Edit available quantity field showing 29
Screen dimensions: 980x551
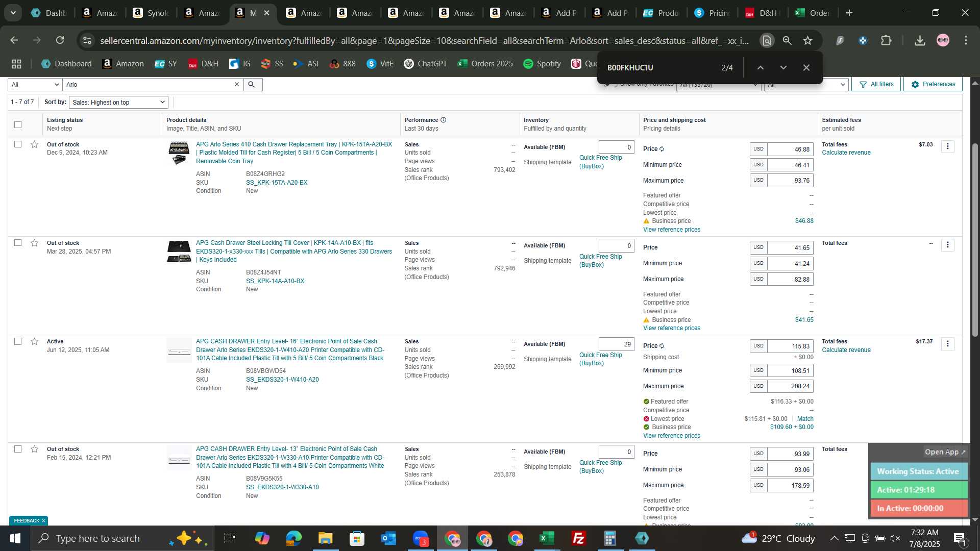tap(616, 344)
